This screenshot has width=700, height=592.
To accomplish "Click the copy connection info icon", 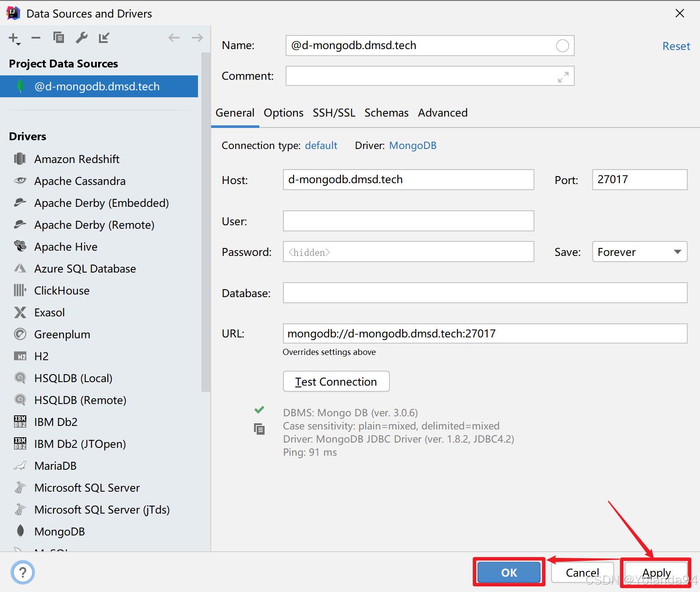I will [259, 429].
